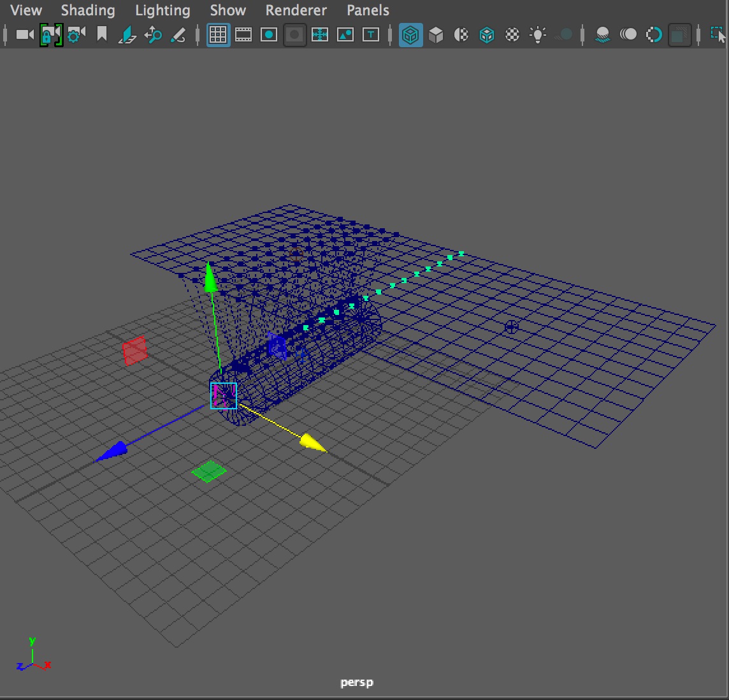Open the Shading menu
Viewport: 729px width, 700px height.
[x=88, y=10]
